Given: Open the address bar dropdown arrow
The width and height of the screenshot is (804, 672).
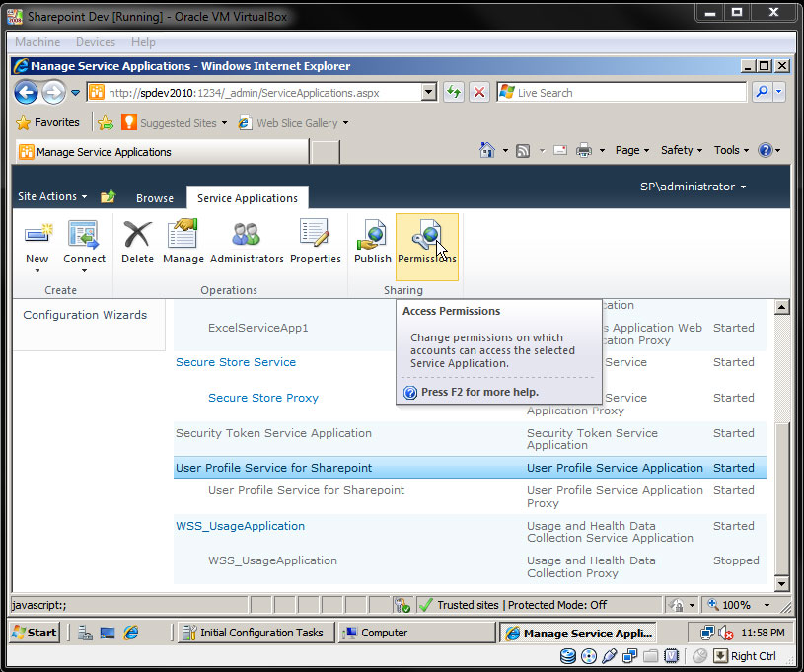Looking at the screenshot, I should [x=429, y=93].
